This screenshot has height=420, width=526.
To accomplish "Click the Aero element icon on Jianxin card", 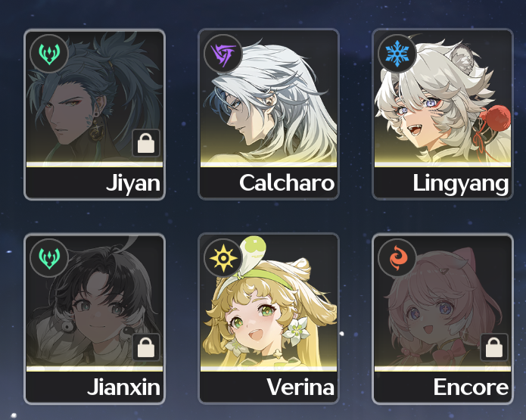I will point(49,258).
